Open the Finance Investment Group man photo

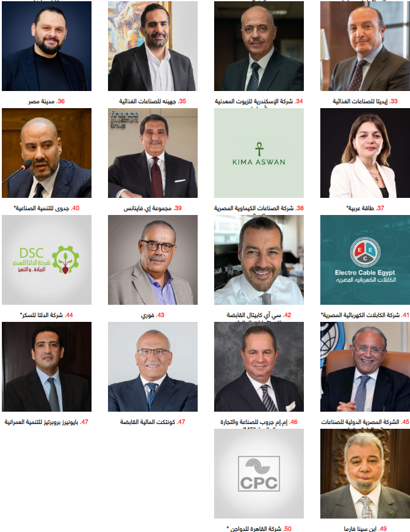[x=153, y=153]
